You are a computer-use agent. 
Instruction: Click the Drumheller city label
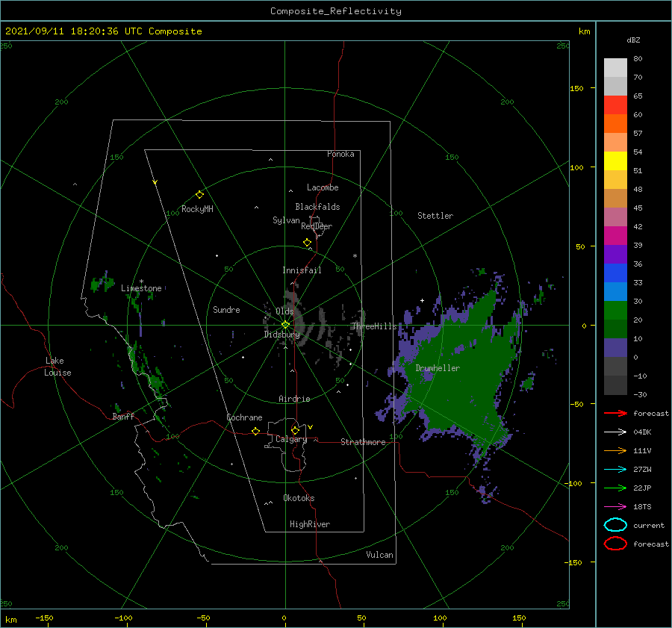pyautogui.click(x=438, y=368)
